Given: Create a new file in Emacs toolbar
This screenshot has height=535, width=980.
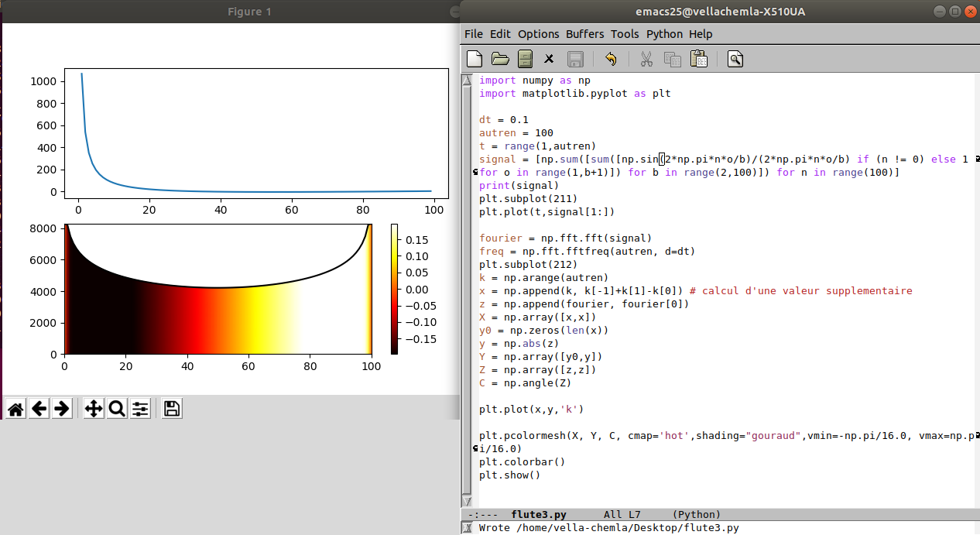Looking at the screenshot, I should coord(475,59).
